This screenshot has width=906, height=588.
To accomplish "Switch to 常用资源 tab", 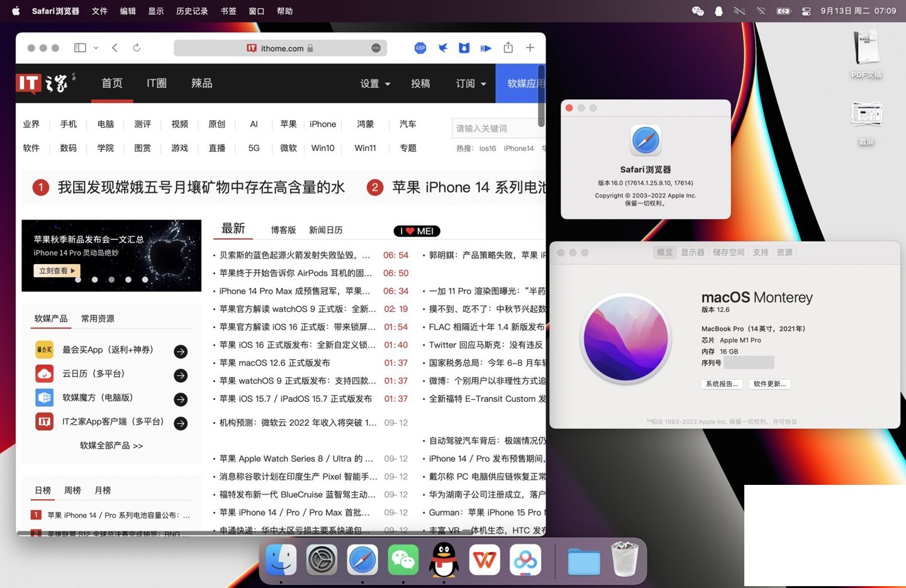I will 98,319.
